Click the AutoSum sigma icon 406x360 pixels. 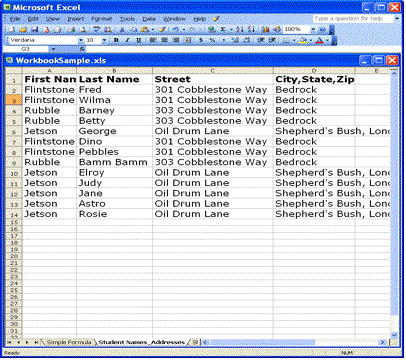click(223, 30)
